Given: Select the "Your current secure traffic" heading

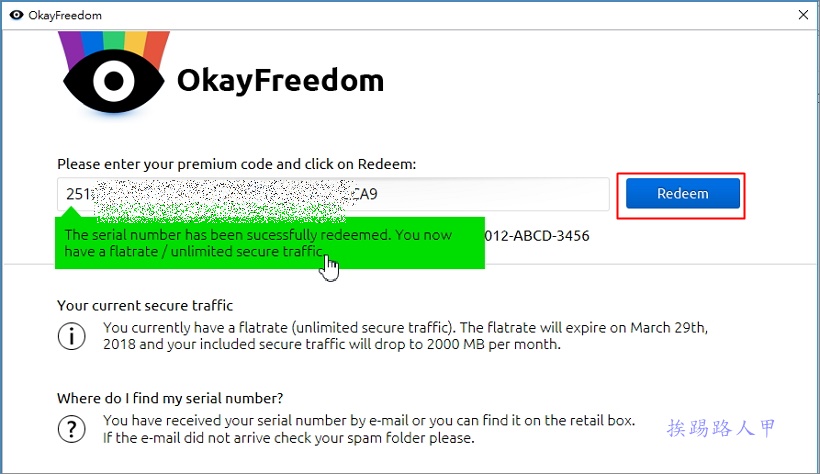Looking at the screenshot, I should tap(145, 306).
